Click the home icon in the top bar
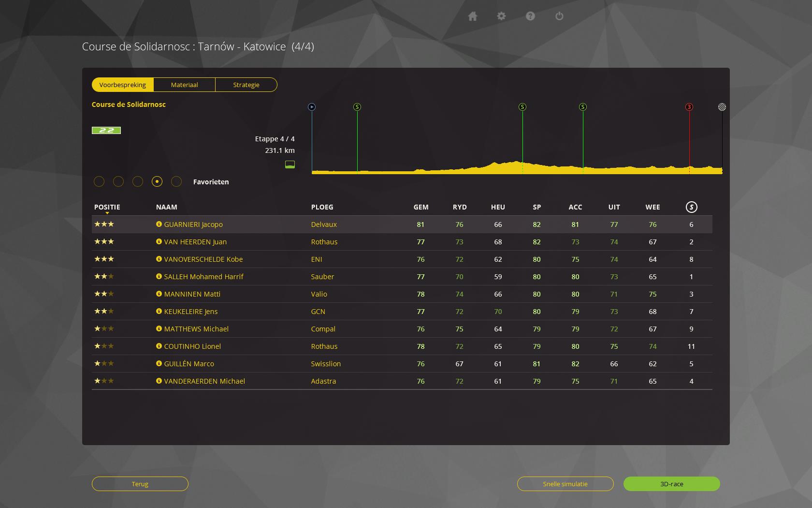 (473, 16)
